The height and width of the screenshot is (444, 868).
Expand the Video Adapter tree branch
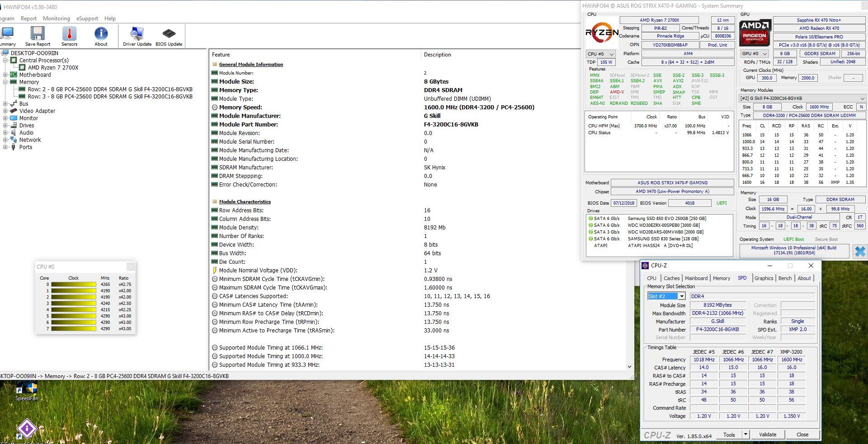pos(5,111)
